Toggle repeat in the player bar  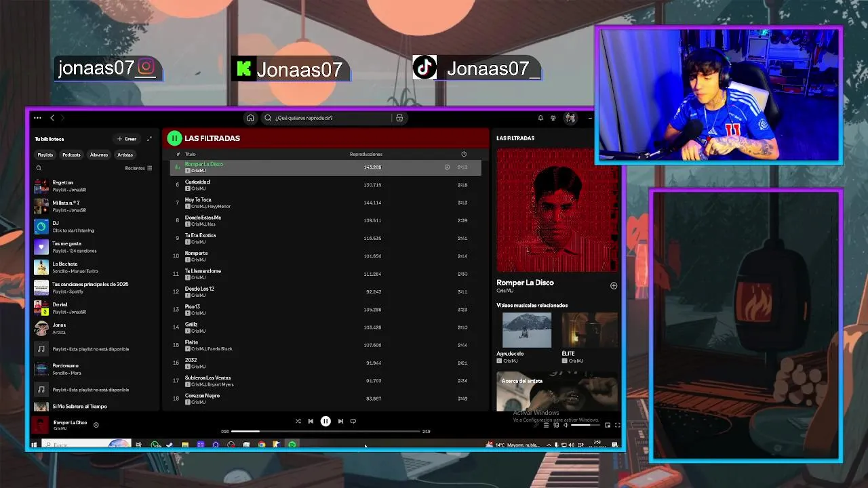pos(353,421)
